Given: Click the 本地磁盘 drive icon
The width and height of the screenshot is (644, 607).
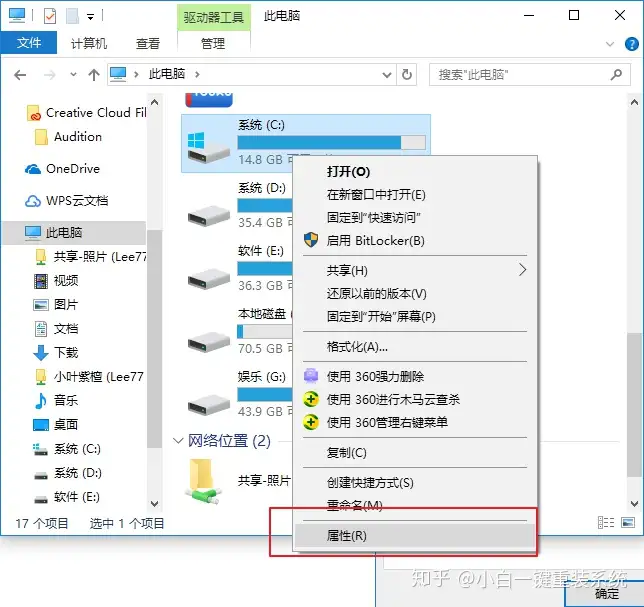Looking at the screenshot, I should (209, 341).
